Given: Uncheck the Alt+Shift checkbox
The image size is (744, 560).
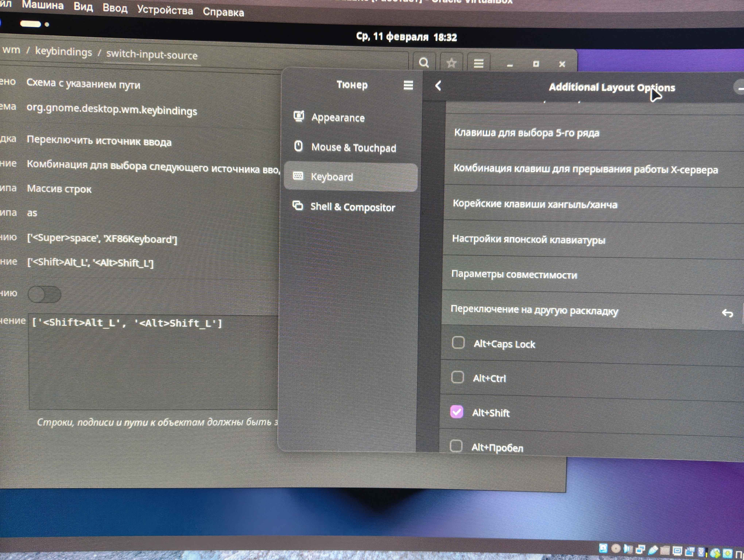Looking at the screenshot, I should coord(456,412).
